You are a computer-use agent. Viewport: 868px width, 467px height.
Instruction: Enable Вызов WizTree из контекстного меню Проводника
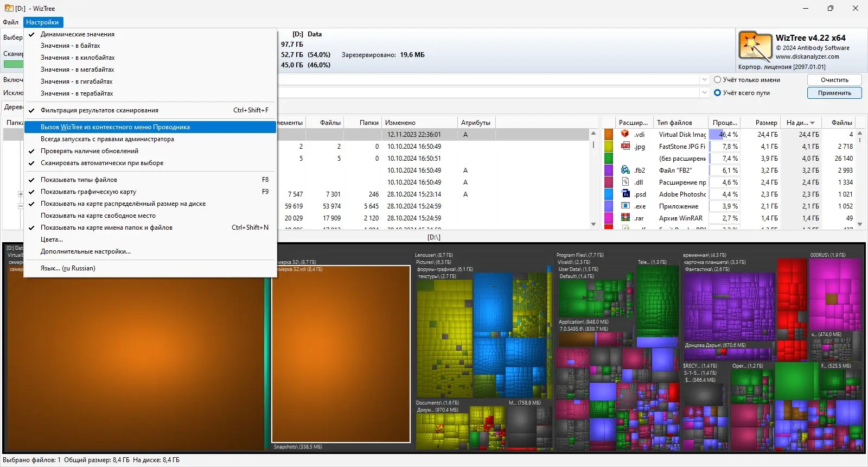[x=150, y=127]
